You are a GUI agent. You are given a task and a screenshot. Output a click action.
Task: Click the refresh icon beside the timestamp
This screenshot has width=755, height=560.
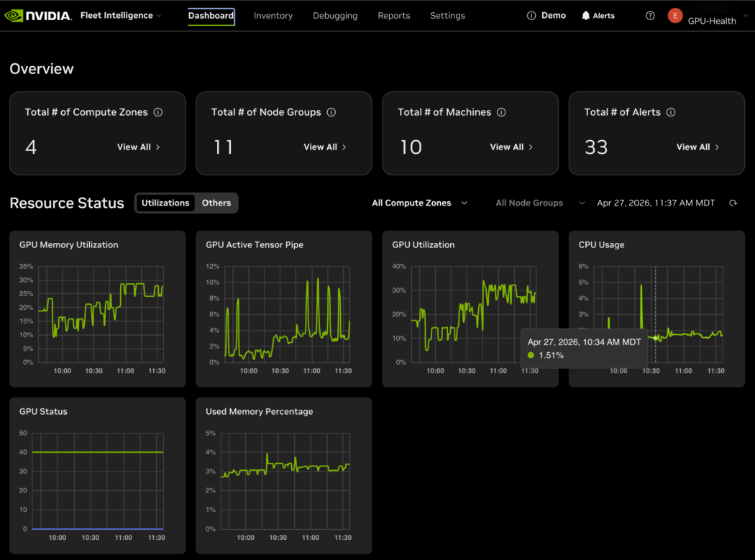733,203
